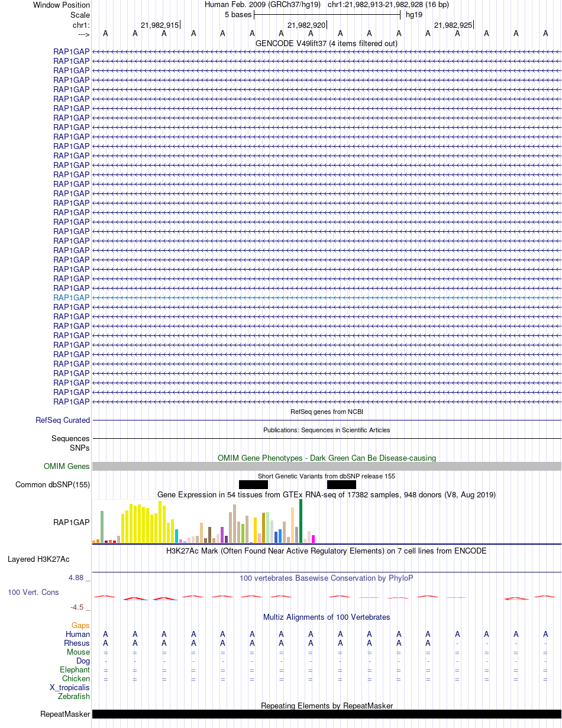Click the Multiz Alignments of 100 Vertebrates title

pos(327,617)
